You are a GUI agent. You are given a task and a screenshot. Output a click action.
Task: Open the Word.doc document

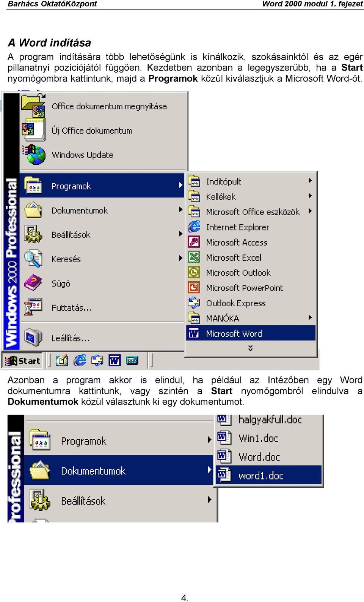point(269,457)
